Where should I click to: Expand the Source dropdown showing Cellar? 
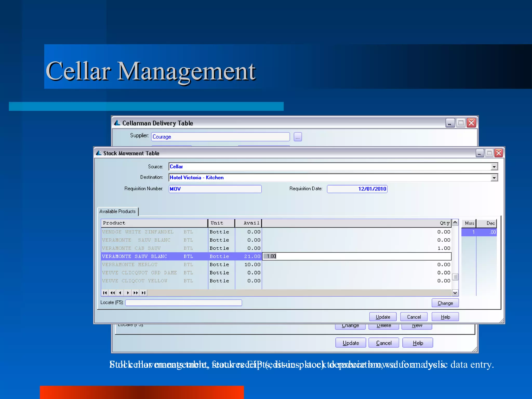[x=494, y=167]
